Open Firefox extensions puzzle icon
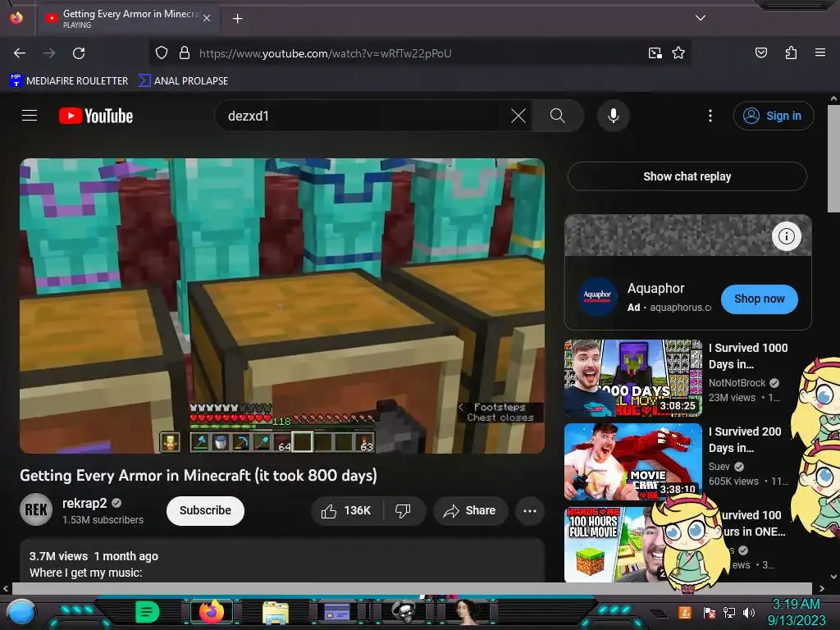 point(791,52)
